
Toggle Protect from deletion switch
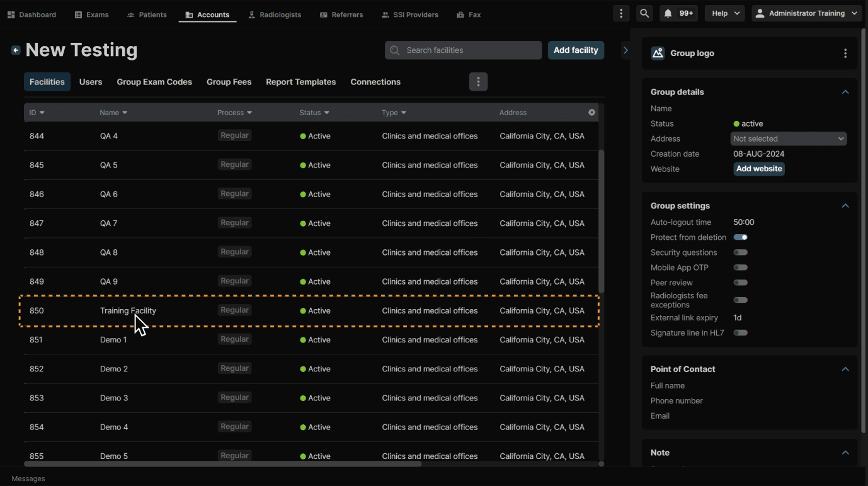[x=741, y=237]
